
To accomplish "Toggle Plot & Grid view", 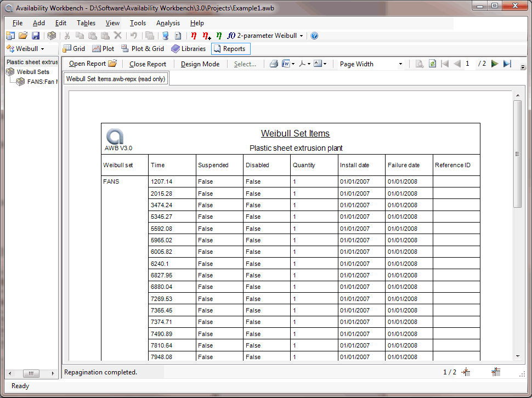I will pos(142,49).
